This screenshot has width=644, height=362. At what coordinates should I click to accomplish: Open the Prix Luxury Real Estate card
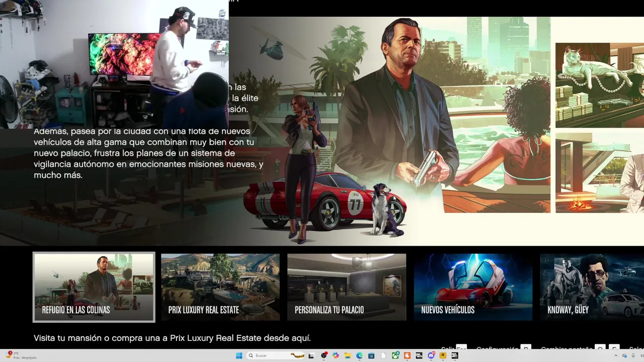[x=220, y=287]
